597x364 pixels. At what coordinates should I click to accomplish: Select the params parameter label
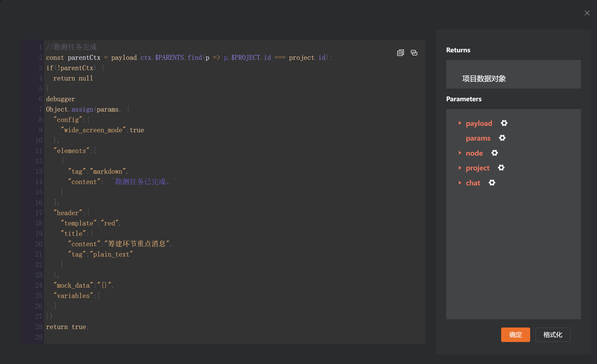pos(478,138)
